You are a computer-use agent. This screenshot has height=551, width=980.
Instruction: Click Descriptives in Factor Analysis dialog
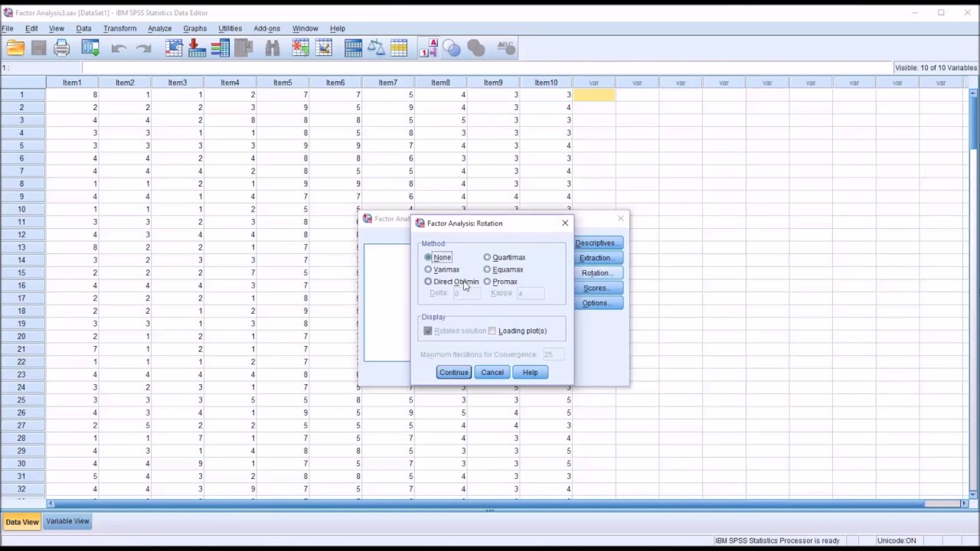(597, 243)
